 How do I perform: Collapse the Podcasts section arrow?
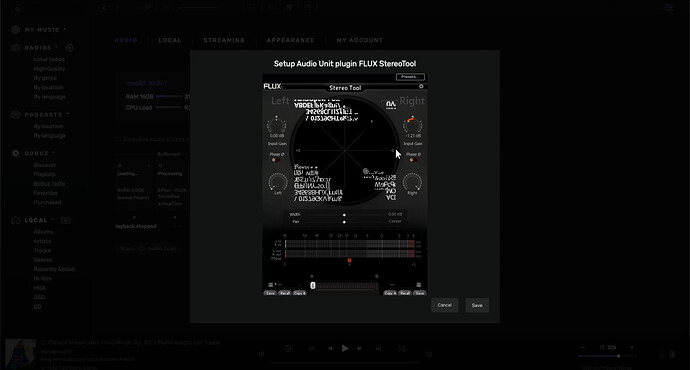click(67, 114)
